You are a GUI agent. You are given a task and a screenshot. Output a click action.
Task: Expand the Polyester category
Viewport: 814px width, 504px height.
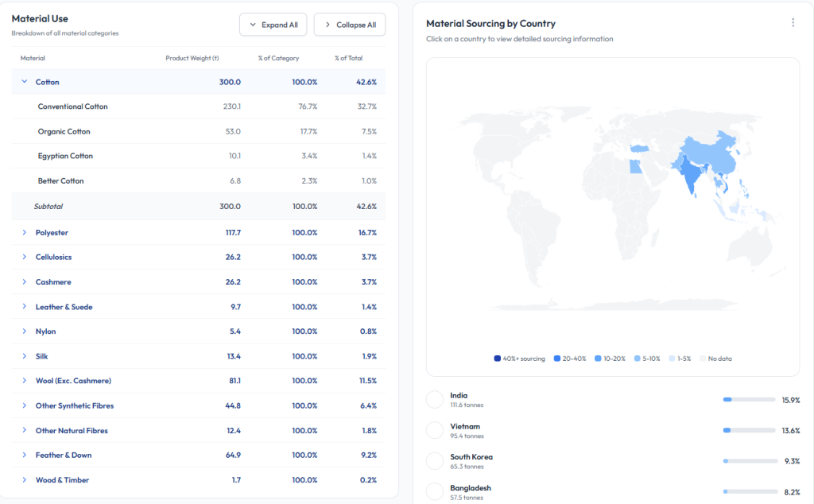(25, 233)
